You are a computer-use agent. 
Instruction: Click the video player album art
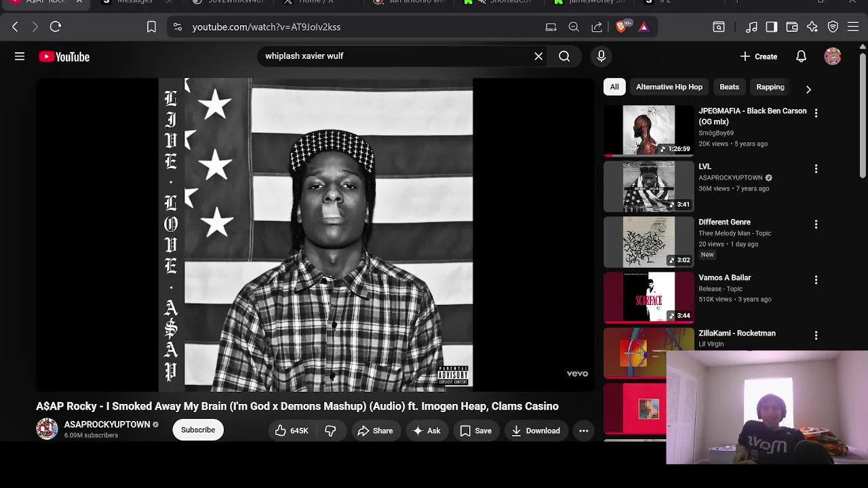[x=315, y=235]
